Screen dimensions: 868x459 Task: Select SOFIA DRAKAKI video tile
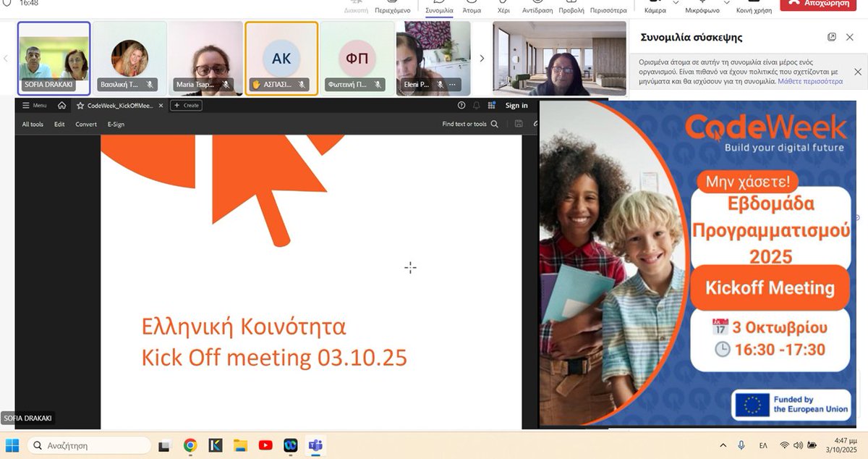click(54, 58)
